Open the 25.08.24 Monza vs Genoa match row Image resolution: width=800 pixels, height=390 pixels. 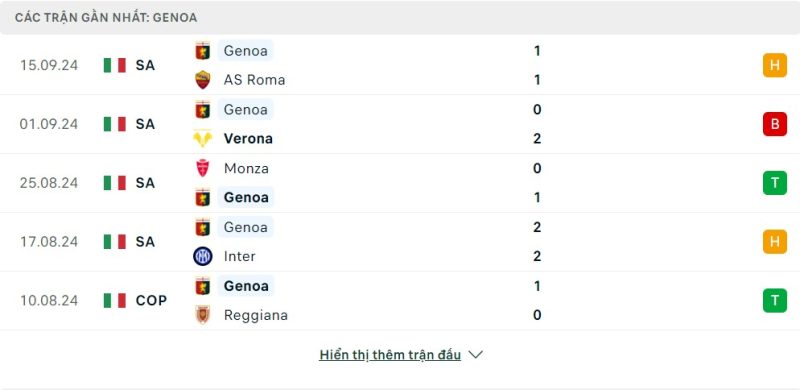[400, 183]
